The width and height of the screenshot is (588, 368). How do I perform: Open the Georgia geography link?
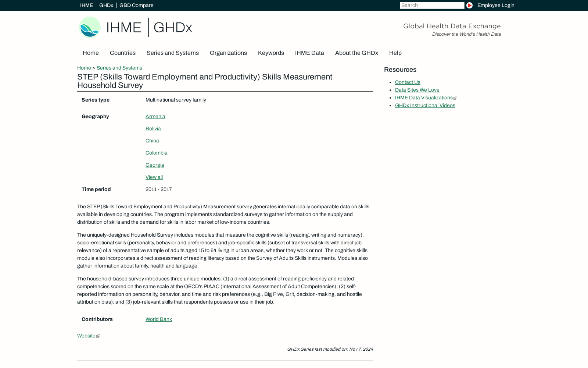coord(155,165)
